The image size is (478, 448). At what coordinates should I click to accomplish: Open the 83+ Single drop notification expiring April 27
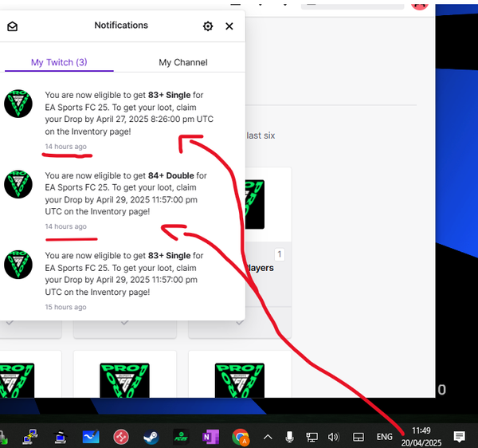(127, 112)
